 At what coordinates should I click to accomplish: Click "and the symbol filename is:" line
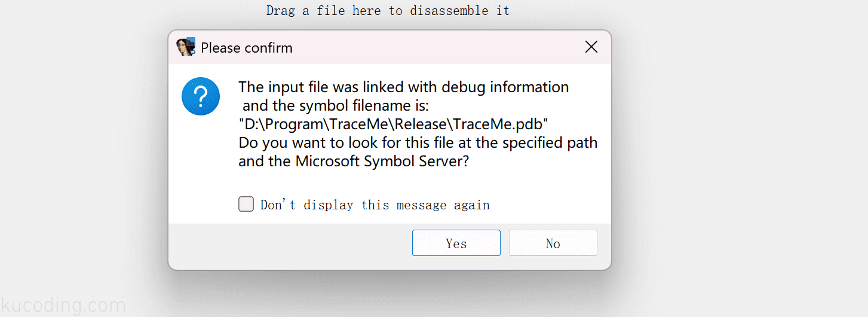(x=336, y=106)
